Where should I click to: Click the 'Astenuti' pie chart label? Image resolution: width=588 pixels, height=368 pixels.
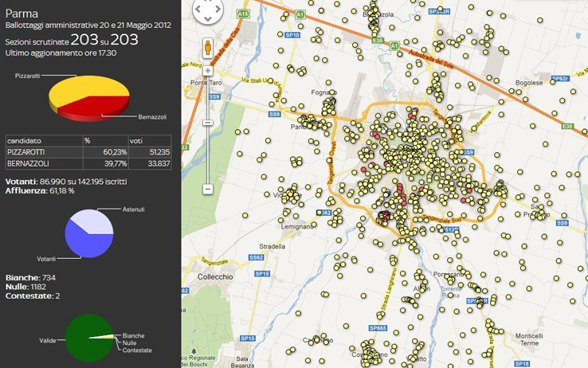(134, 209)
